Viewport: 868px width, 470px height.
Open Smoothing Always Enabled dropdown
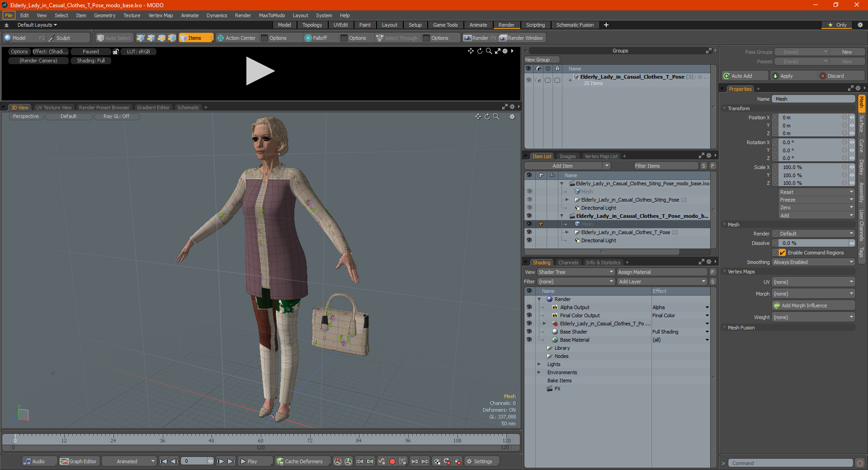click(813, 262)
